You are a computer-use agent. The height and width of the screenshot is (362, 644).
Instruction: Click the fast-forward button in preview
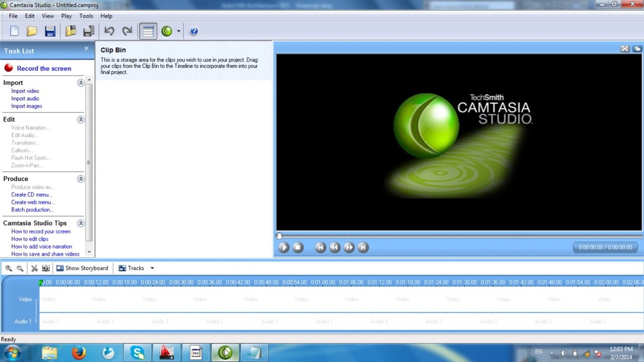click(x=349, y=247)
